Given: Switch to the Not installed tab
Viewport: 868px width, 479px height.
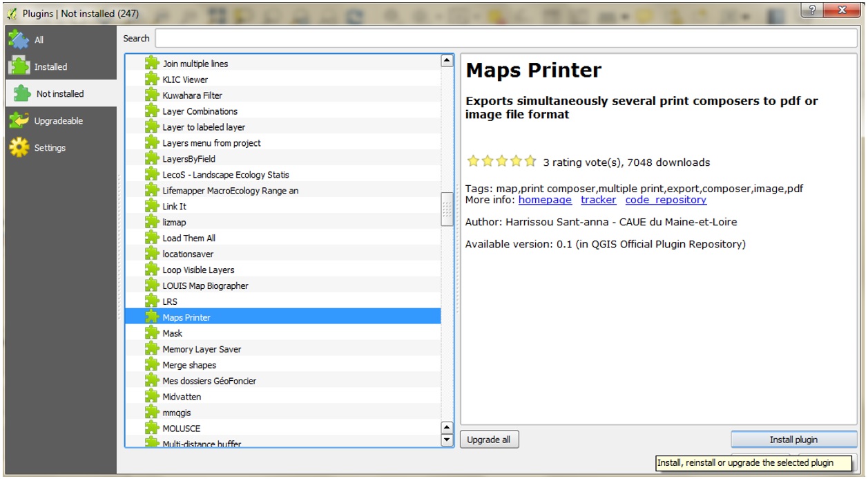Looking at the screenshot, I should point(59,94).
